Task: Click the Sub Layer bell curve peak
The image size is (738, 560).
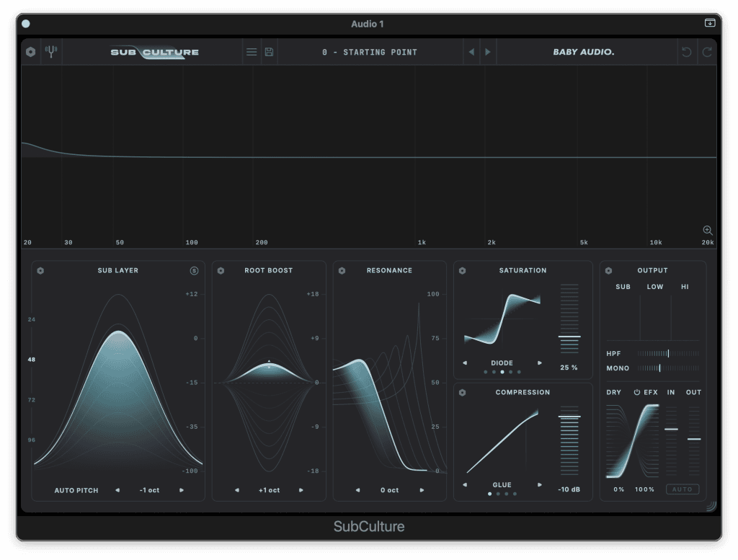Action: (119, 332)
